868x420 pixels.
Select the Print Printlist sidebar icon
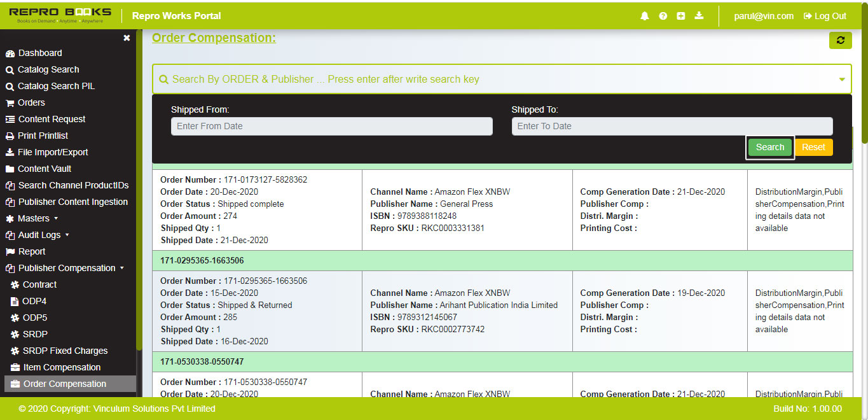pyautogui.click(x=11, y=136)
